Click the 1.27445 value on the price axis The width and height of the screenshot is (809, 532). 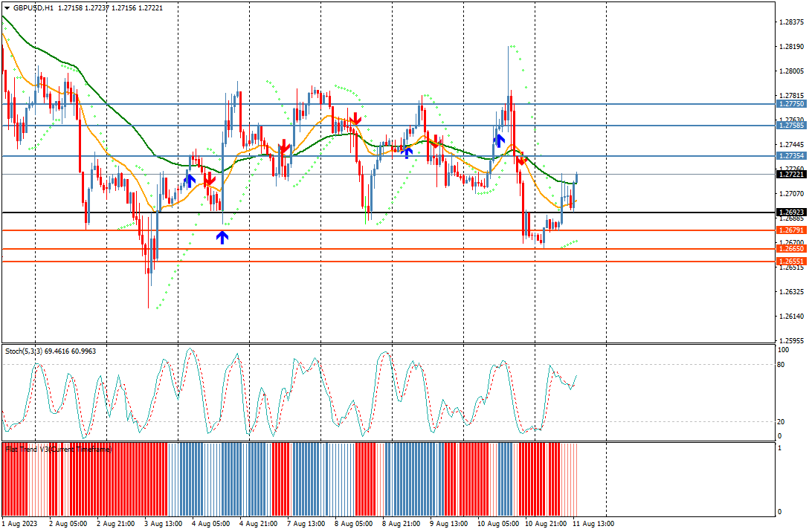point(791,145)
